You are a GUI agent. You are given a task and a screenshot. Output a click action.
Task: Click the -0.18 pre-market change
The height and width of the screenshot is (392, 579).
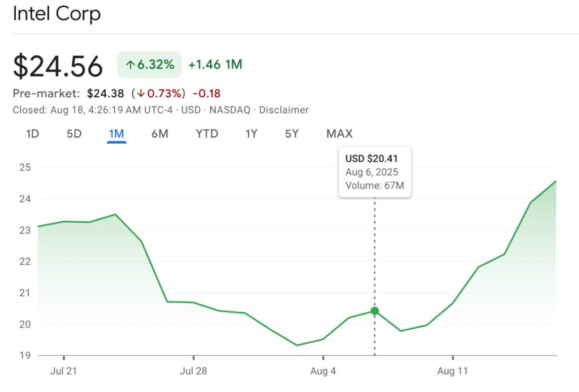pyautogui.click(x=206, y=93)
